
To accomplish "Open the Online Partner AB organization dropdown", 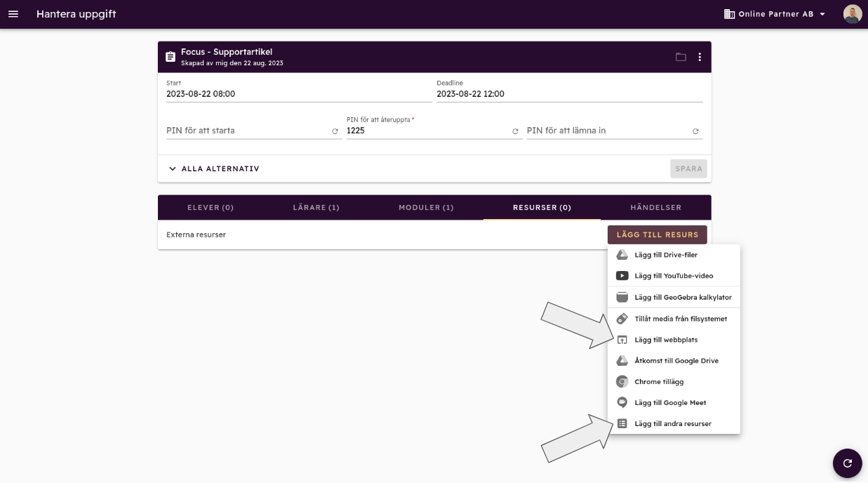I will pos(775,14).
